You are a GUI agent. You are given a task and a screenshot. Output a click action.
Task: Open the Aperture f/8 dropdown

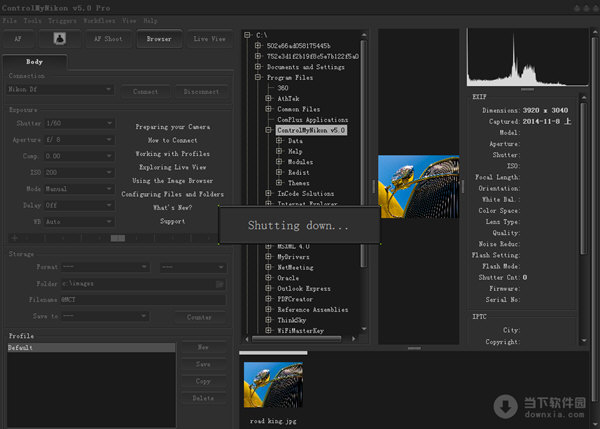click(x=79, y=140)
